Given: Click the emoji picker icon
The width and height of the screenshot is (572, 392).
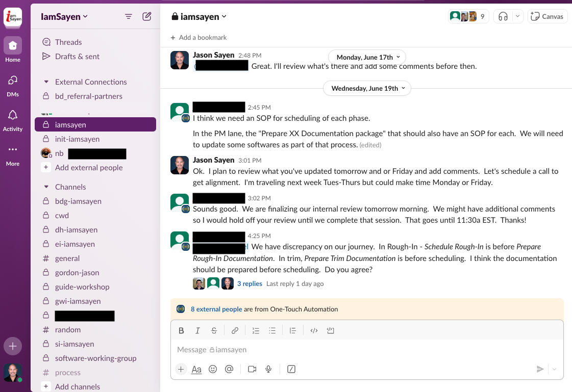Looking at the screenshot, I should pos(213,369).
